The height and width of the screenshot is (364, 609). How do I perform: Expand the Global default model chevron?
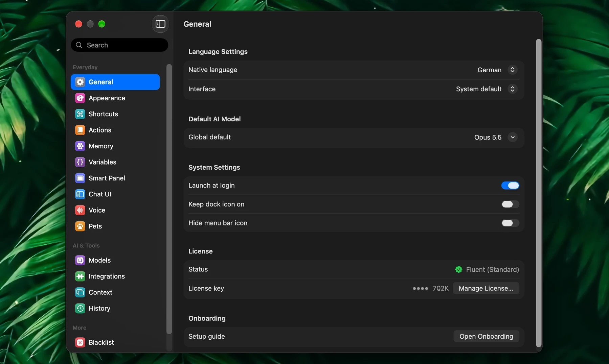513,137
